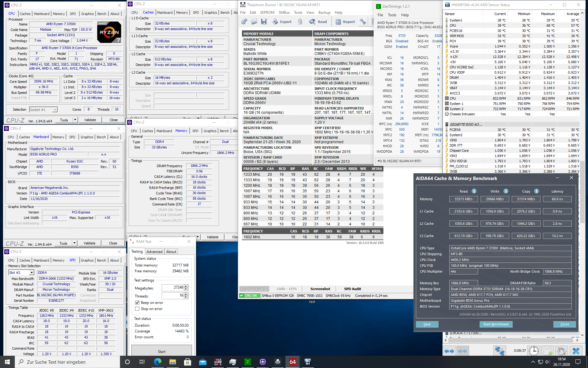The image size is (588, 368).
Task: Click the HWiNFO clock reset timer icon
Action: (x=534, y=351)
